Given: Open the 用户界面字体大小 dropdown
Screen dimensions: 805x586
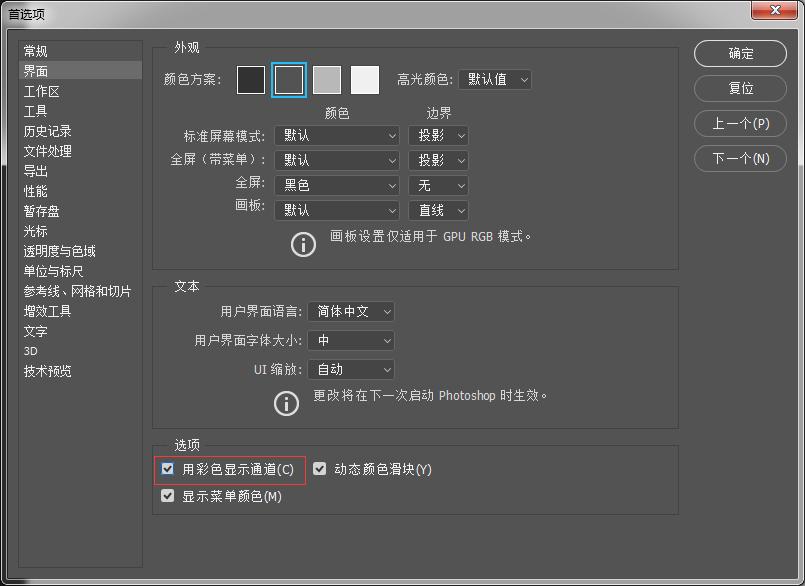Looking at the screenshot, I should (x=351, y=340).
